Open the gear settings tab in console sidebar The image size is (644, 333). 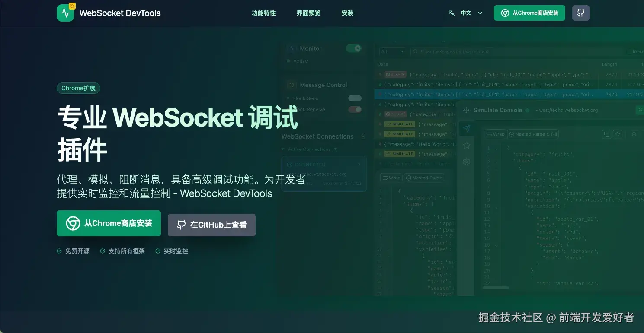coord(466,162)
